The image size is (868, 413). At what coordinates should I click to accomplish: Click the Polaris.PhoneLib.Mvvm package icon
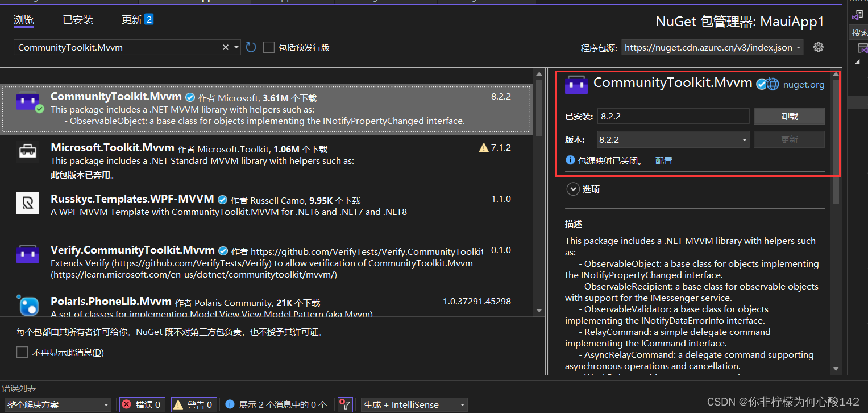click(28, 305)
